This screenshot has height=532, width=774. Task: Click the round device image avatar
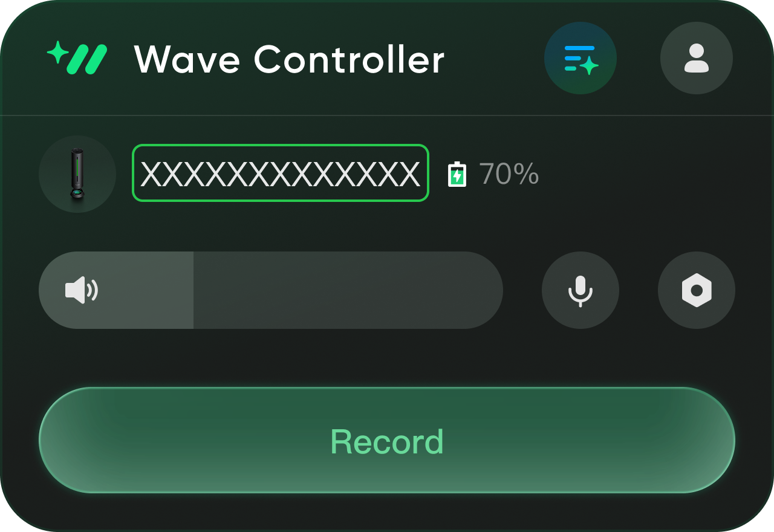(77, 174)
